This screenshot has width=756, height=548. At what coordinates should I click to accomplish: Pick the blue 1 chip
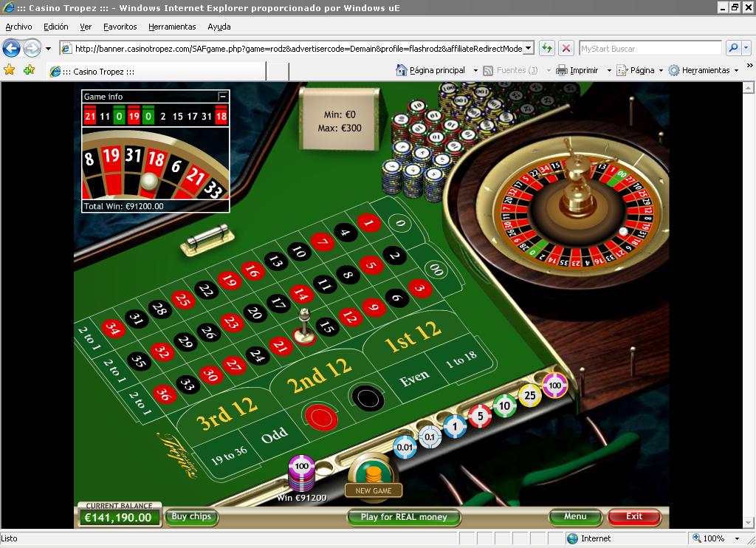455,426
